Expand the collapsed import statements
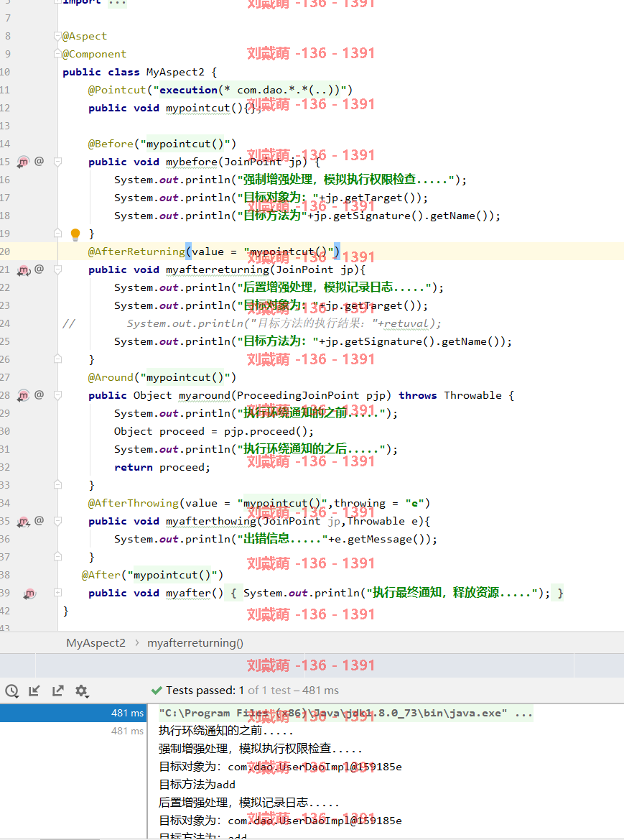This screenshot has width=624, height=840. (117, 3)
